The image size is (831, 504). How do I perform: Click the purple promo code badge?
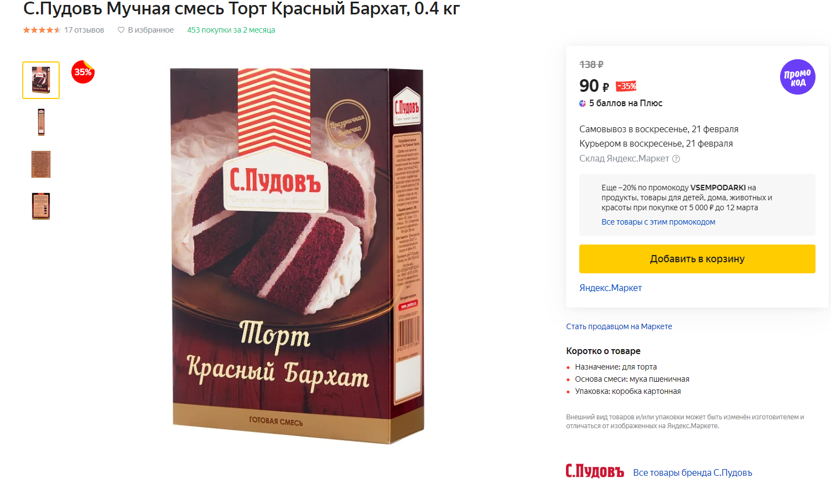(797, 77)
